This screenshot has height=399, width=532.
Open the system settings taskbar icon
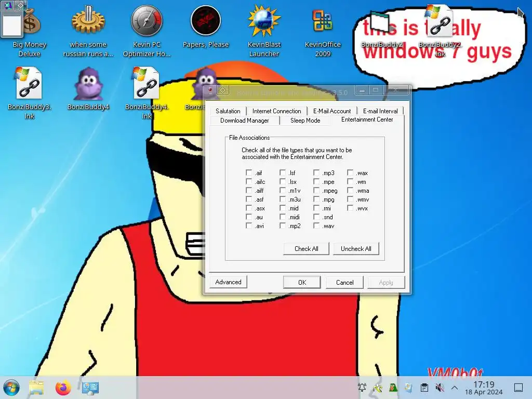(x=90, y=388)
